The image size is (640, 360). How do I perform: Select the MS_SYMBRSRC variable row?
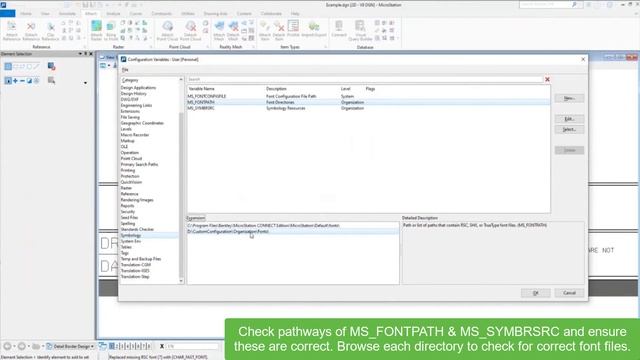click(368, 108)
